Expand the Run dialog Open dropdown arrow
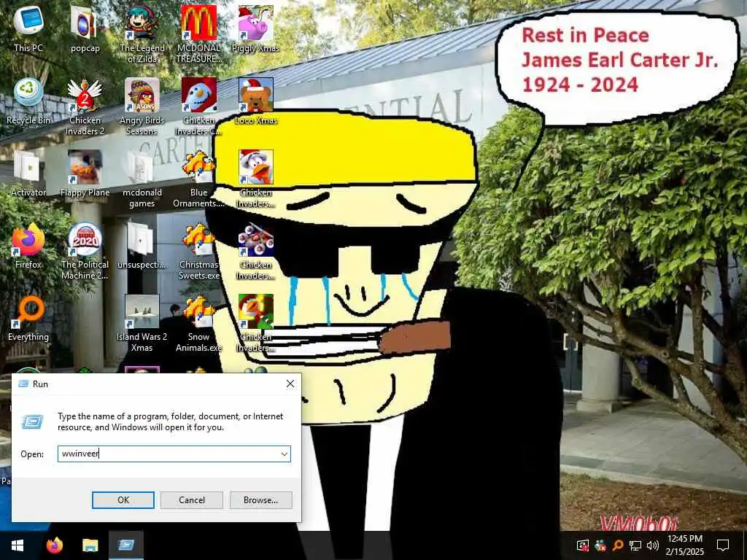This screenshot has width=747, height=560. point(285,454)
